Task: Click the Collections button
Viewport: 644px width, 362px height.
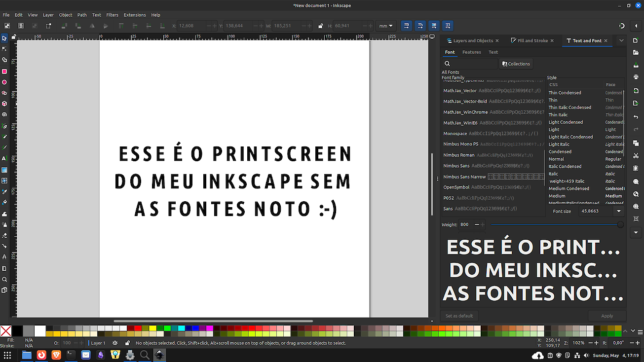Action: point(516,64)
